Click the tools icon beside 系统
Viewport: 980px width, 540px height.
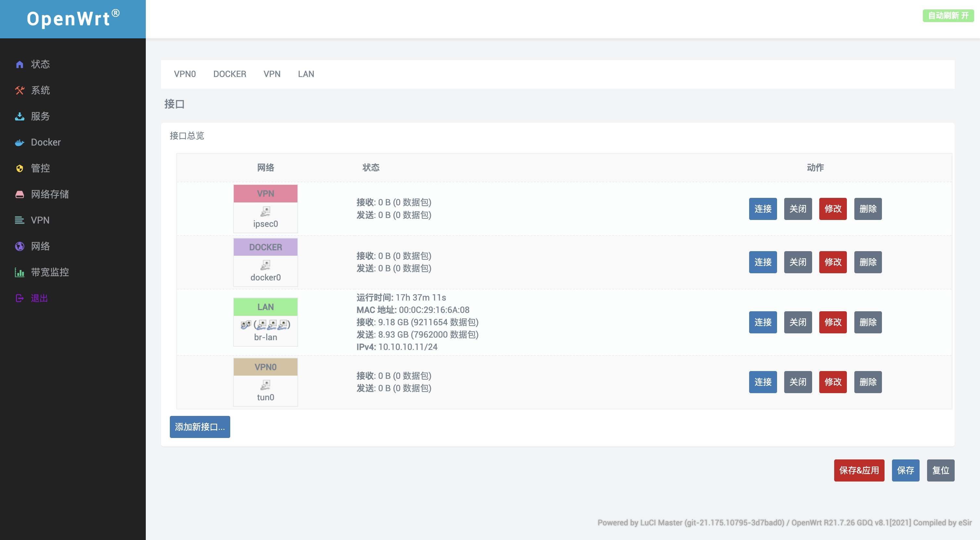(20, 90)
